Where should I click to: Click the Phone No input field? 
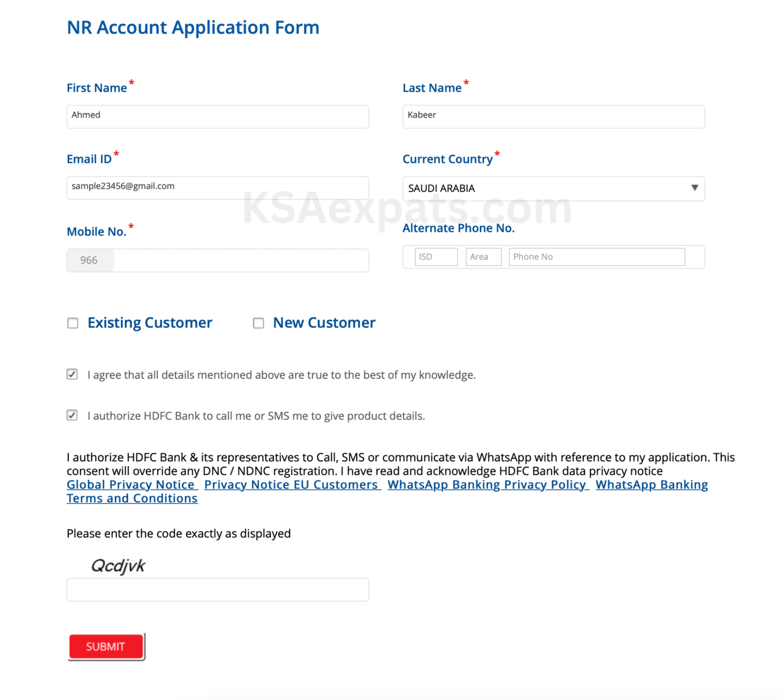(596, 256)
